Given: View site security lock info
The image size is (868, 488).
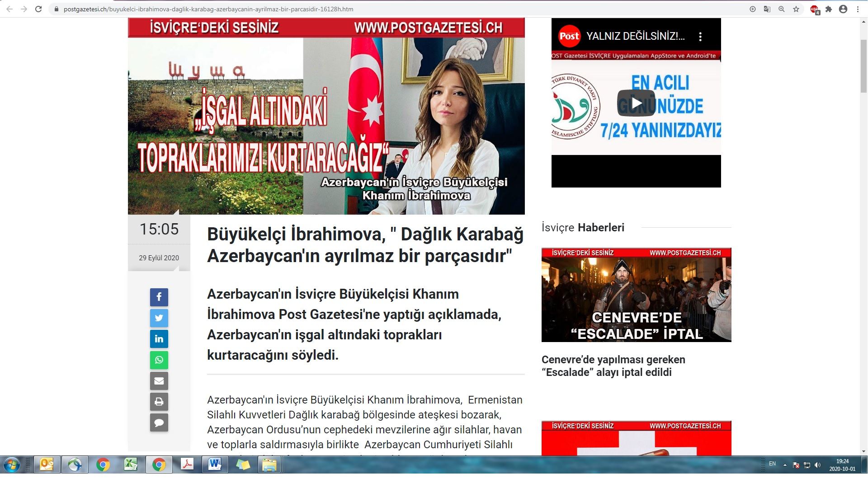Looking at the screenshot, I should [x=57, y=9].
